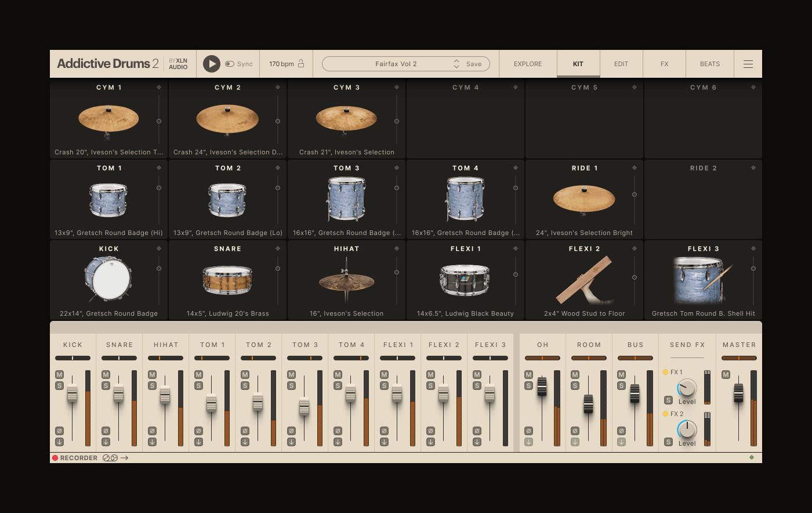Open FLEXI 3 slot menu diamond

click(753, 248)
